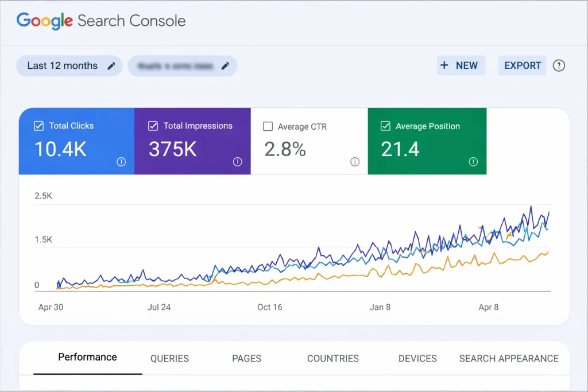
Task: Open the PAGES tab
Action: [247, 358]
